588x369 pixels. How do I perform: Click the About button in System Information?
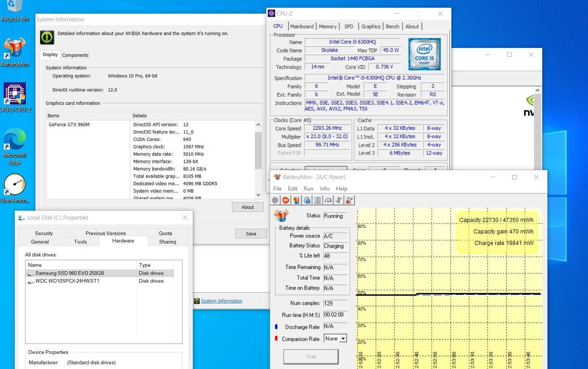pyautogui.click(x=248, y=207)
